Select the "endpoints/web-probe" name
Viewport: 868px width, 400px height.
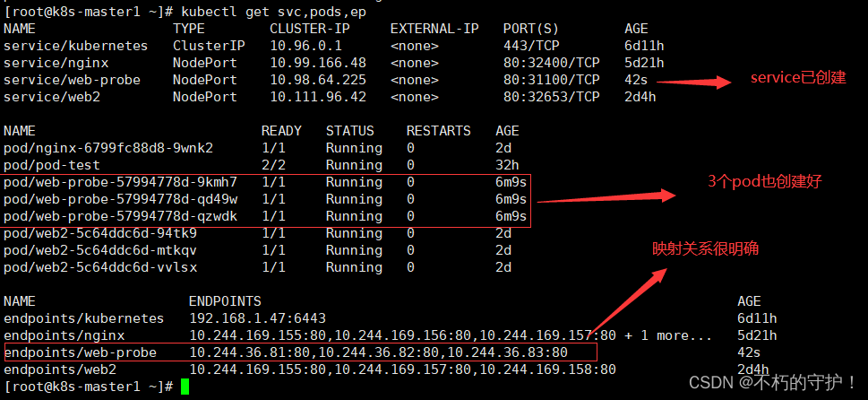point(81,352)
